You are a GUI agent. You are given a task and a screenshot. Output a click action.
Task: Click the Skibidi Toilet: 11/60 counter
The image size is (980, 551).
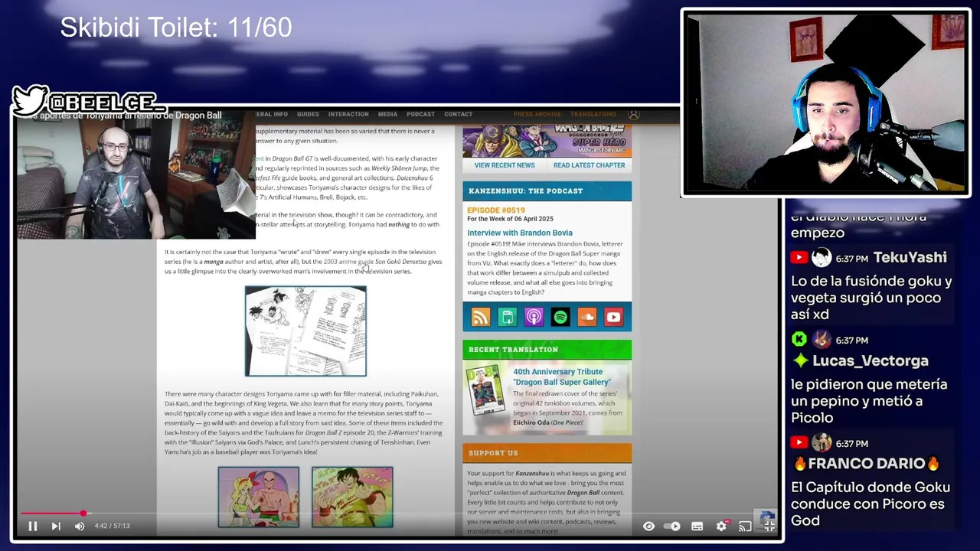point(176,28)
